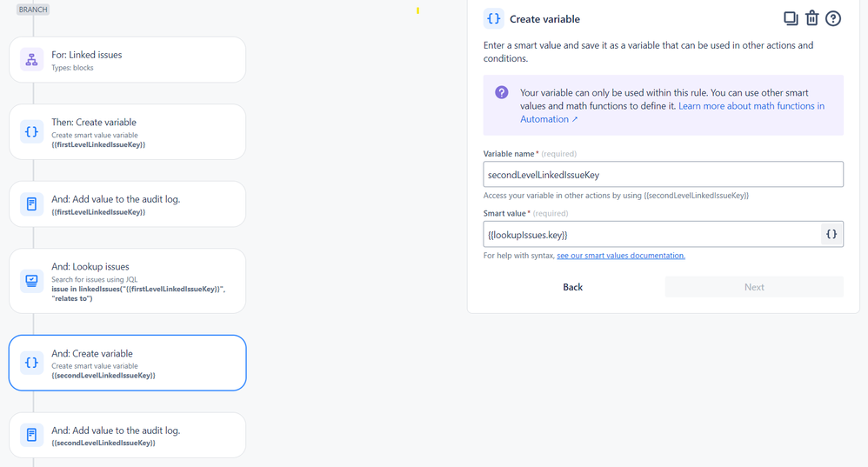
Task: Click the Next button
Action: click(x=754, y=287)
